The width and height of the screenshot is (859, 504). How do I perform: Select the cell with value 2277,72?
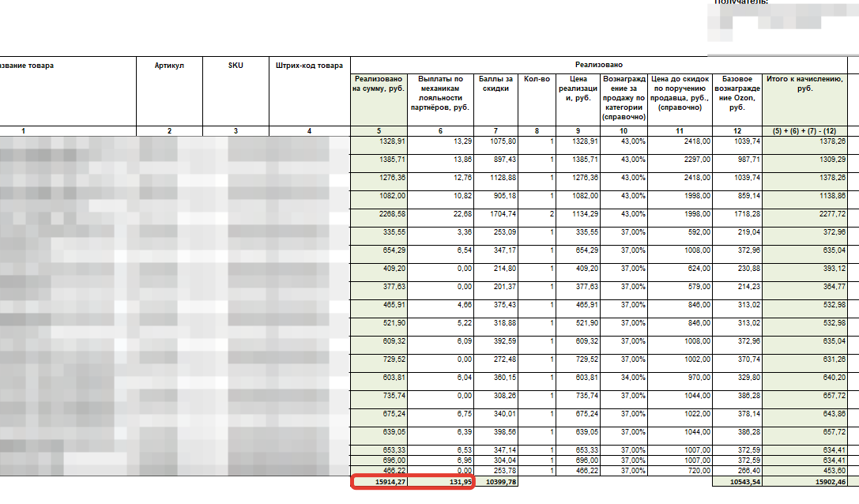pos(804,213)
